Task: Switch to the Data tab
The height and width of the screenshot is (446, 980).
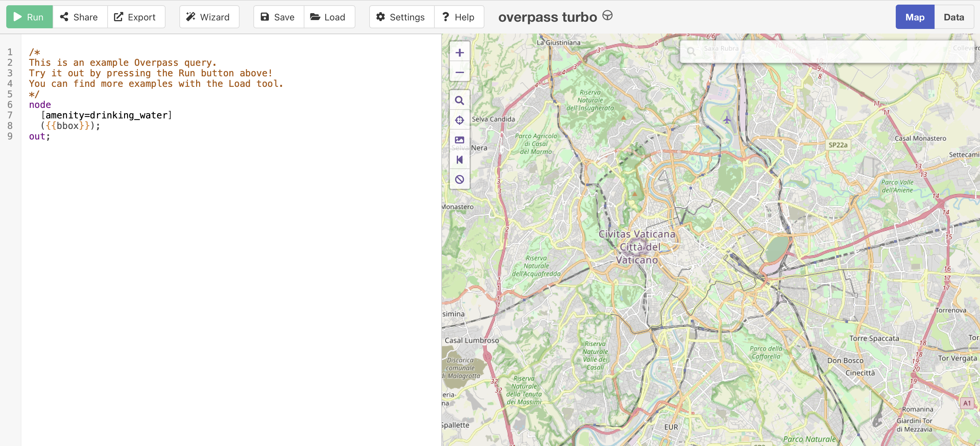Action: pos(953,17)
